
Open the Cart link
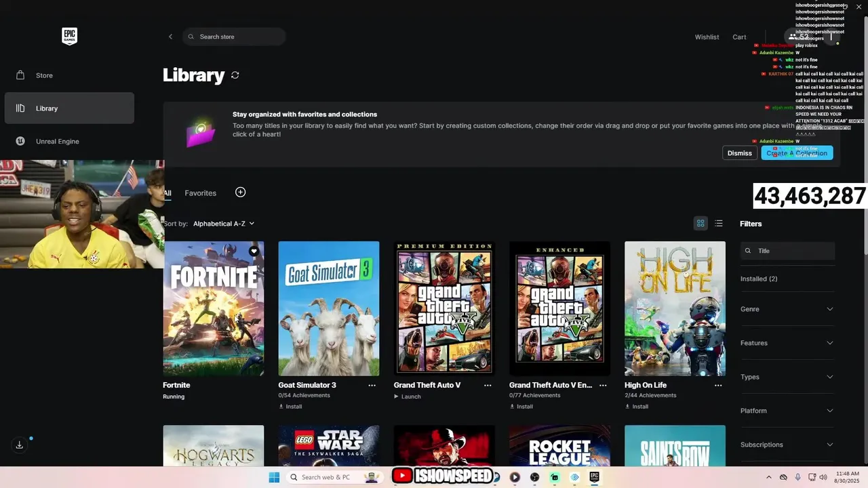(739, 37)
